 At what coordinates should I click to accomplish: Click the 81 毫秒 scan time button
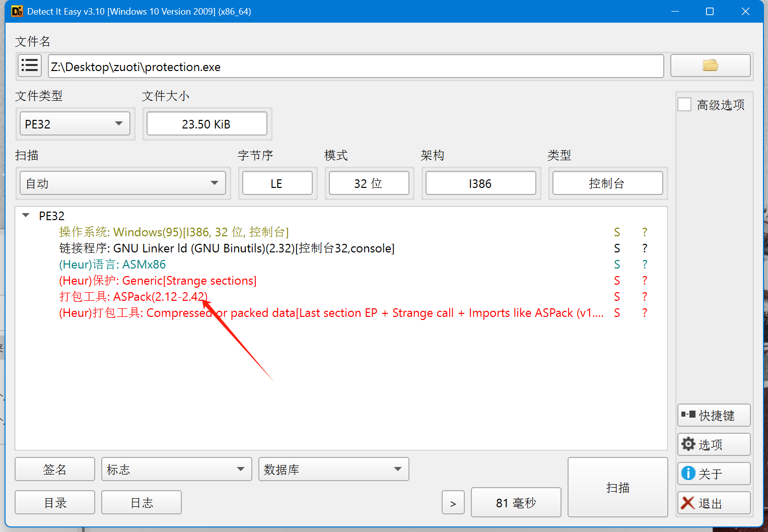tap(516, 502)
